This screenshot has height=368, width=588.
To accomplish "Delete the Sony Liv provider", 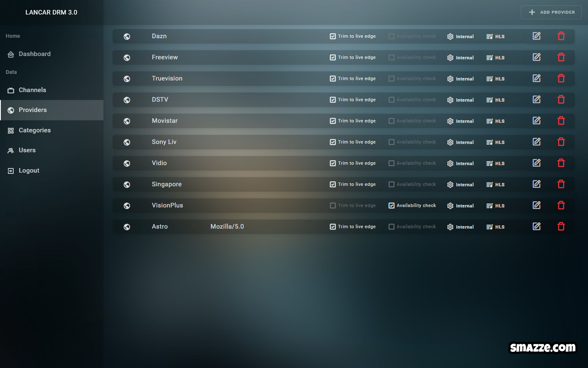I will [x=561, y=142].
